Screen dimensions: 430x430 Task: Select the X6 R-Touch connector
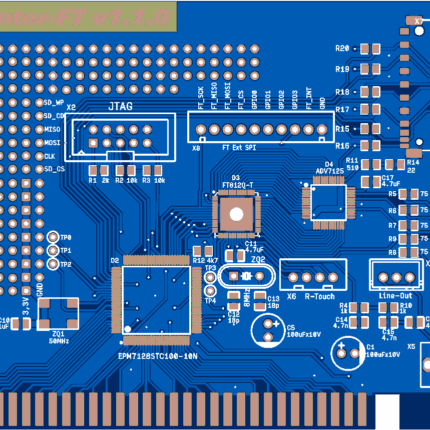point(313,274)
